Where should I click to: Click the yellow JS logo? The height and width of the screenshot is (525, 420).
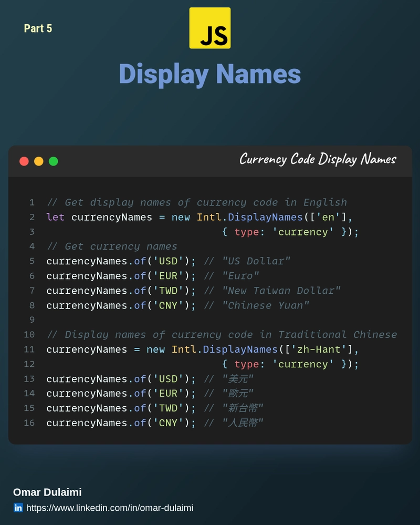click(x=209, y=28)
